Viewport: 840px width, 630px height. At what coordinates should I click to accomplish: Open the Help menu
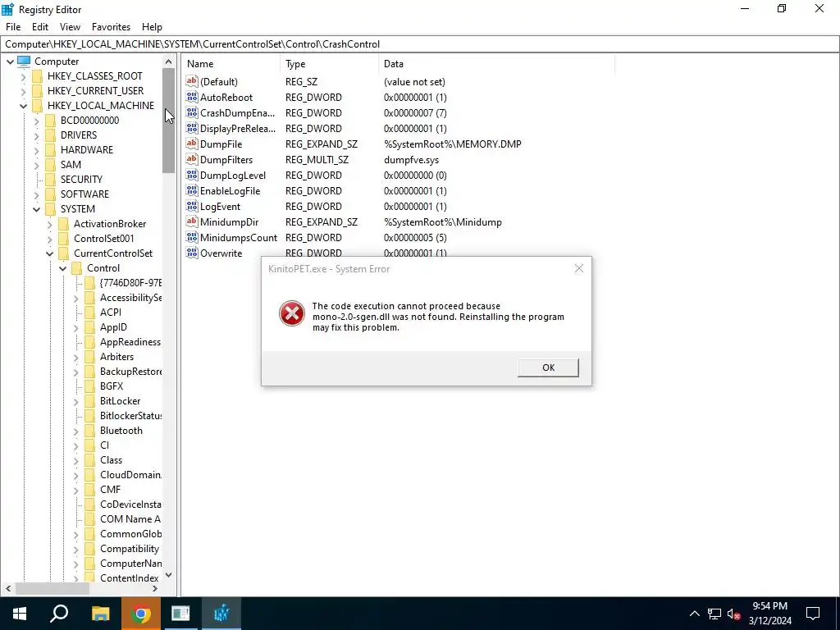click(152, 27)
